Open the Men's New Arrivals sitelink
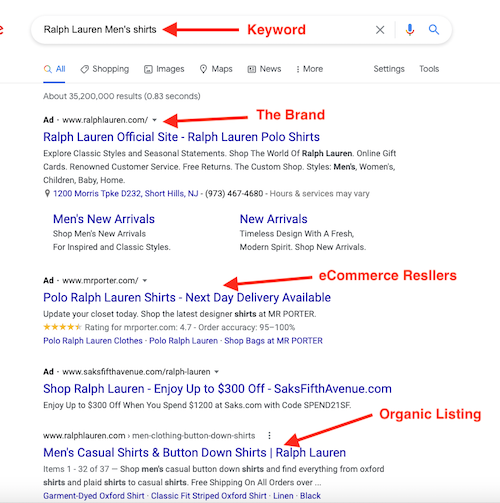The width and height of the screenshot is (500, 503). coord(104,219)
